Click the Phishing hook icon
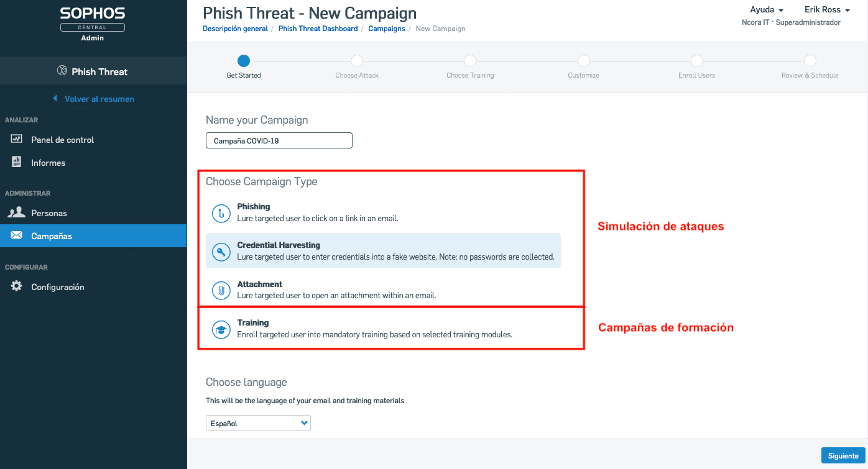The height and width of the screenshot is (469, 868). tap(221, 213)
